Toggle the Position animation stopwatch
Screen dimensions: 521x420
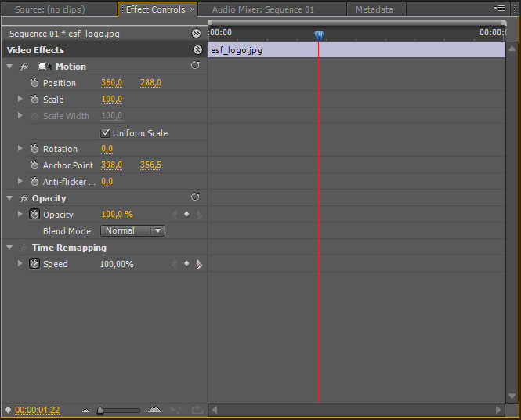pyautogui.click(x=34, y=82)
